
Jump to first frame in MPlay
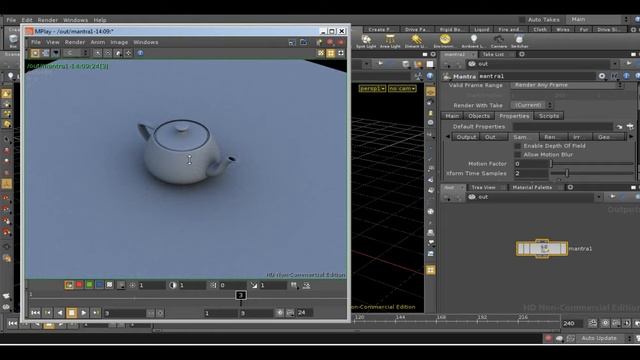coord(35,313)
